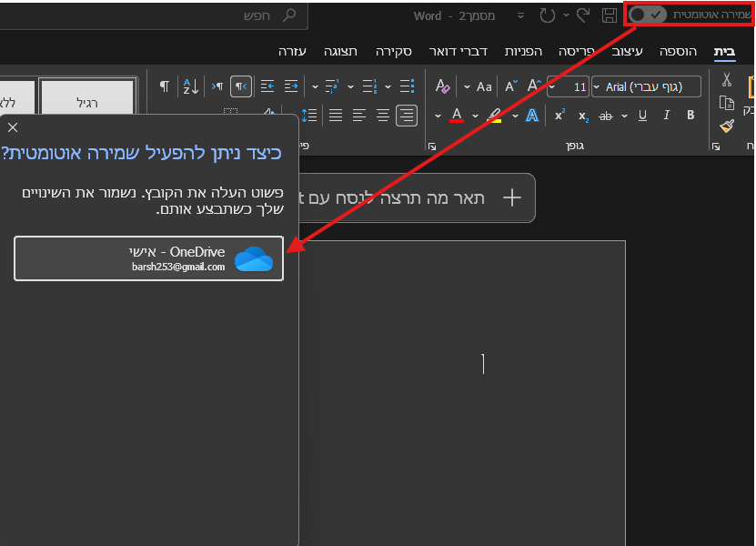Switch to the סקירה tab
This screenshot has width=756, height=546.
click(x=393, y=52)
